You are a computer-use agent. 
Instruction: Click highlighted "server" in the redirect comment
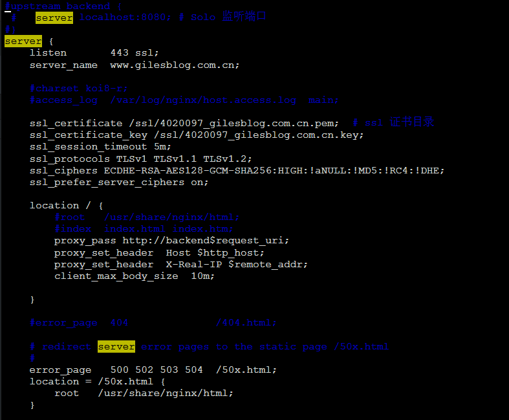116,347
